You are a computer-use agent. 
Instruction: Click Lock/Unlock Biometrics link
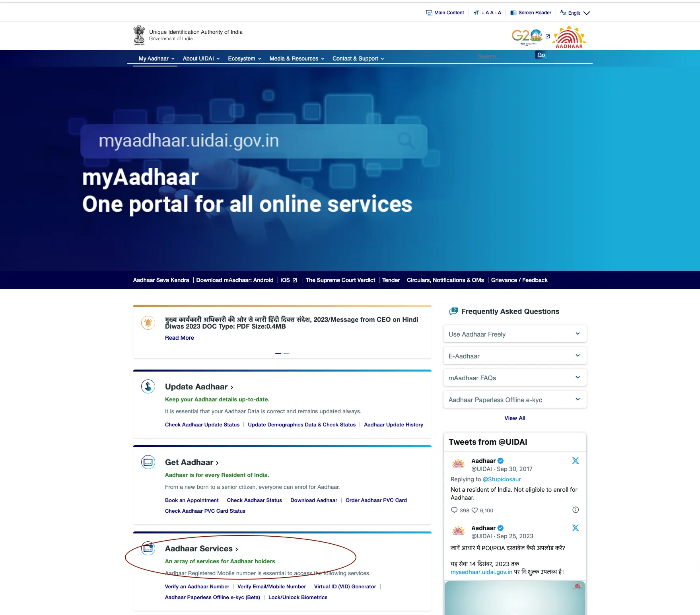[298, 597]
